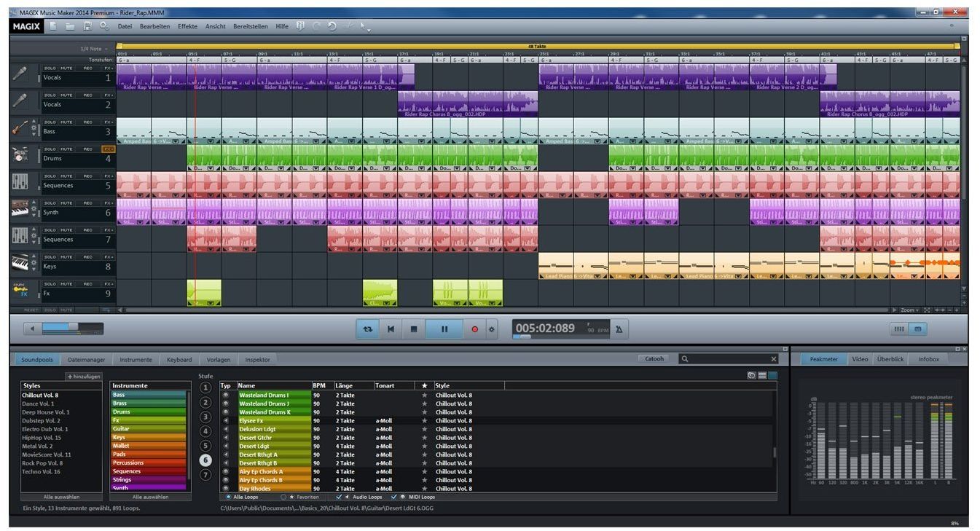Mute the Synth track 6
Screen dimensions: 980x531
pyautogui.click(x=66, y=202)
